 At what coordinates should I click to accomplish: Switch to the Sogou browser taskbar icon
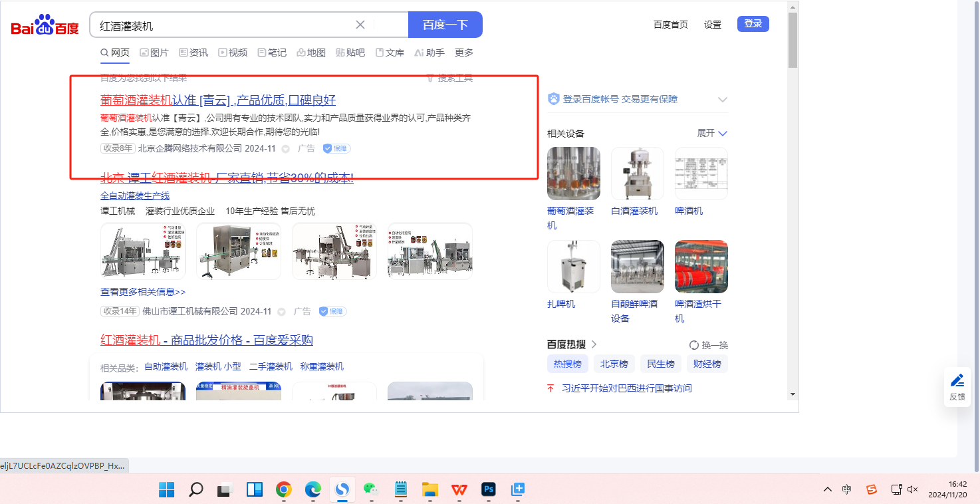pyautogui.click(x=342, y=490)
